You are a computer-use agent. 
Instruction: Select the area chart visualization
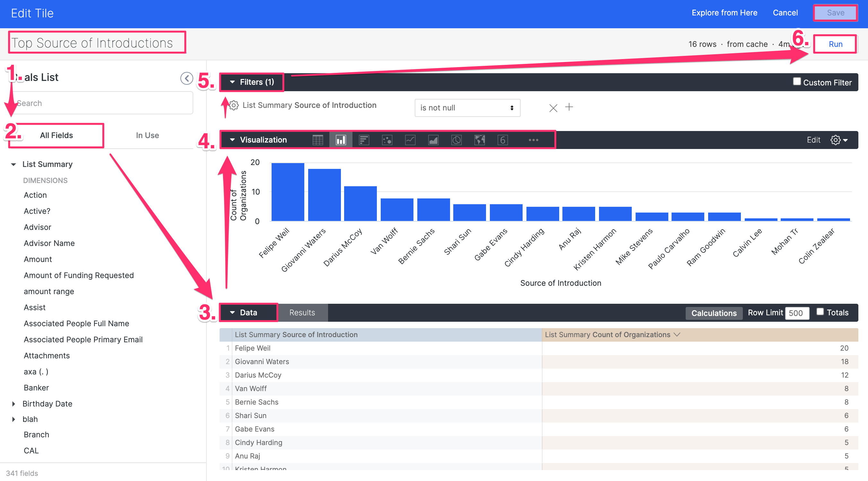(x=433, y=140)
